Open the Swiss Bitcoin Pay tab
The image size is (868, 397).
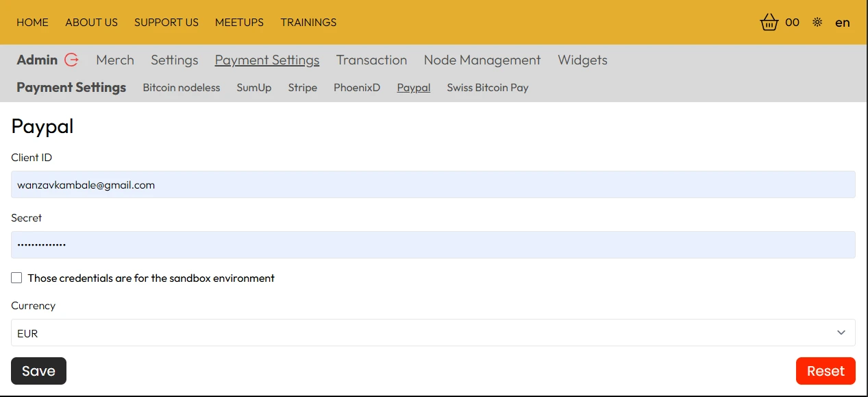point(487,88)
